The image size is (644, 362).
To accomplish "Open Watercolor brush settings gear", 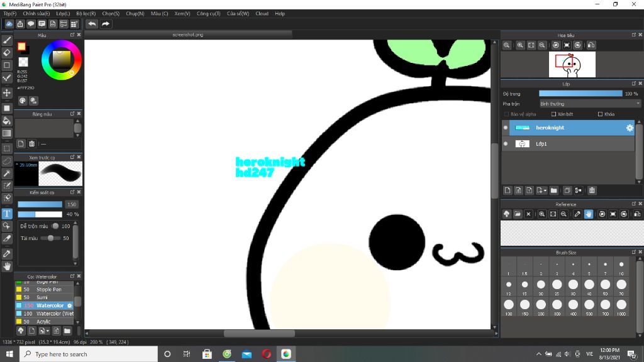I will 69,305.
